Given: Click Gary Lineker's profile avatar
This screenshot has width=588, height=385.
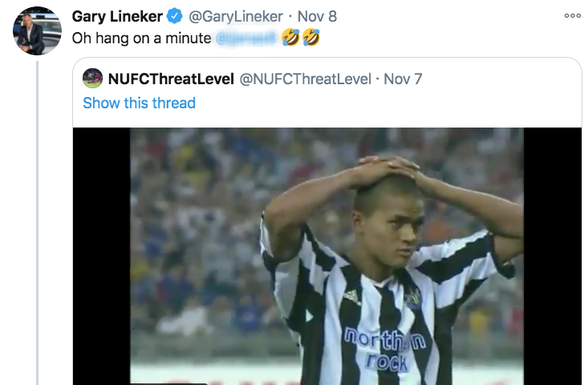Looking at the screenshot, I should 37,30.
